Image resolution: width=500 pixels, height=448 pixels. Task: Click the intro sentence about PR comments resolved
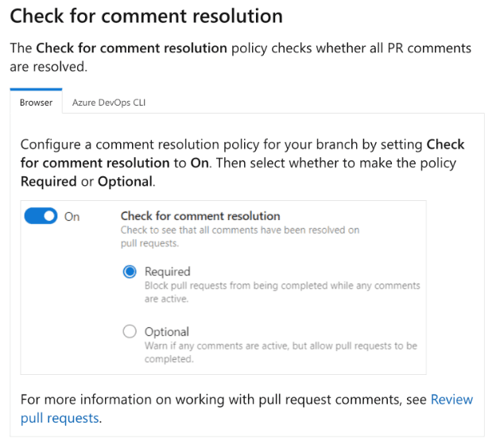tap(238, 48)
